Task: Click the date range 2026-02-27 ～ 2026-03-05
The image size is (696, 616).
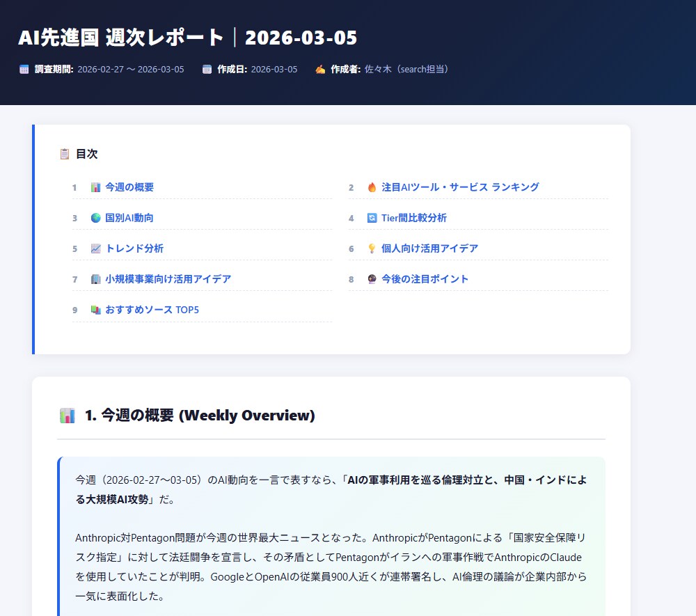Action: (131, 69)
